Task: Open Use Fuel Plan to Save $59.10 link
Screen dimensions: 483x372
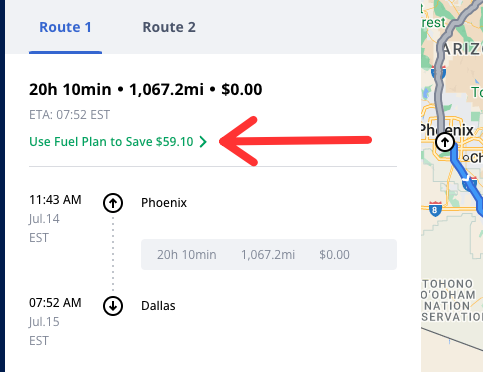Action: coord(118,142)
